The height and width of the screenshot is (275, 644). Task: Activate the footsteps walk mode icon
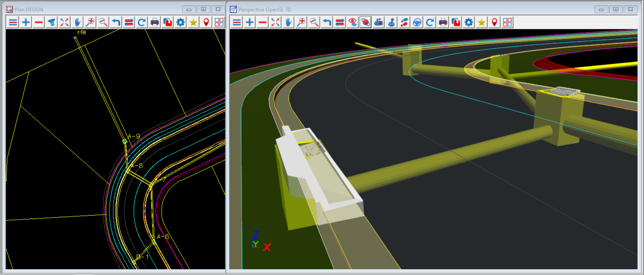404,23
